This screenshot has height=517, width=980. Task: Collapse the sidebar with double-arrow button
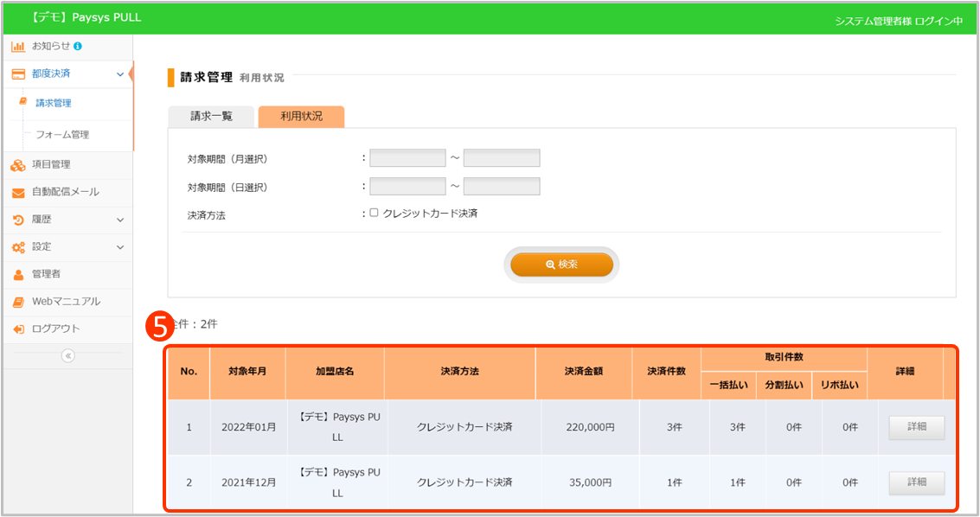[x=68, y=355]
